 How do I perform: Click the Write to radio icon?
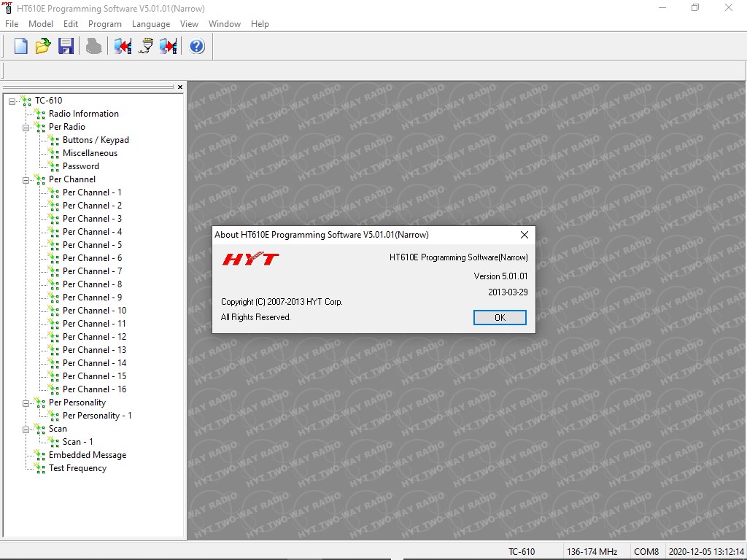[x=169, y=46]
